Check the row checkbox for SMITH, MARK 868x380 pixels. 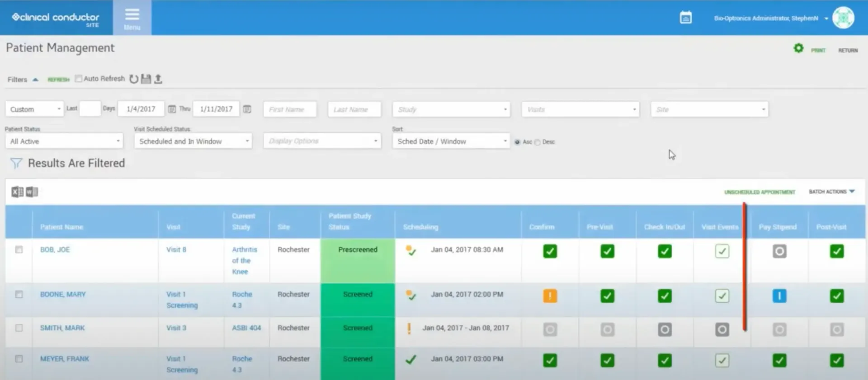click(19, 328)
